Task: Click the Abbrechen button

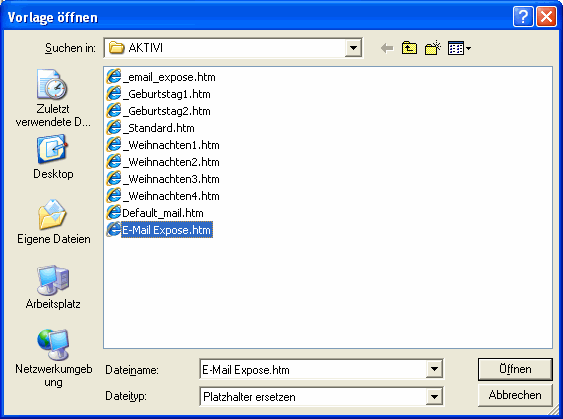Action: pos(515,395)
